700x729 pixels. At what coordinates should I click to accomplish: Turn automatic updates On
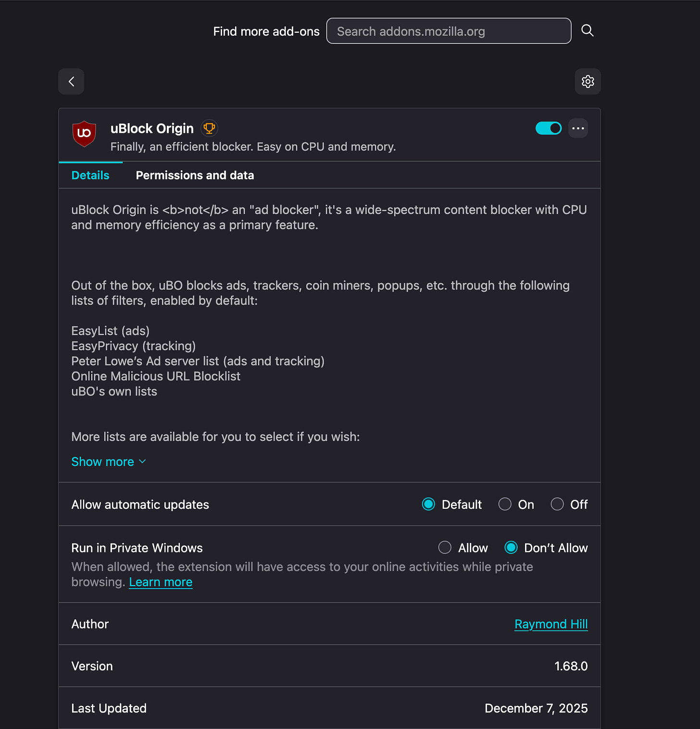(505, 504)
